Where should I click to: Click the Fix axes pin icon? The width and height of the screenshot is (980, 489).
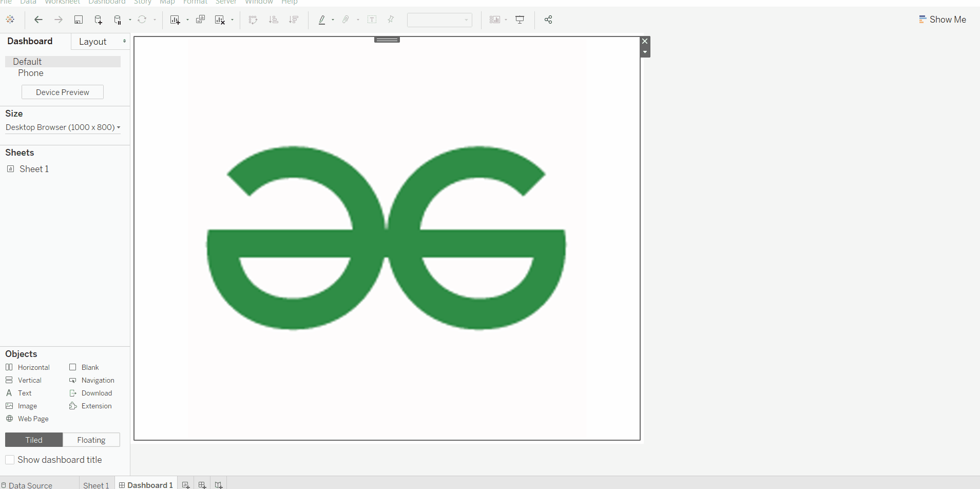(x=391, y=20)
